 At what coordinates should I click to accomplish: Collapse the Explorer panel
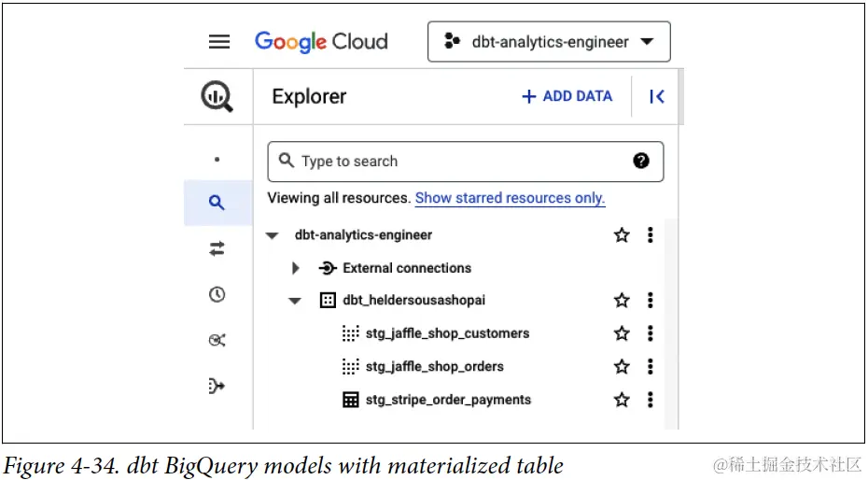tap(657, 96)
